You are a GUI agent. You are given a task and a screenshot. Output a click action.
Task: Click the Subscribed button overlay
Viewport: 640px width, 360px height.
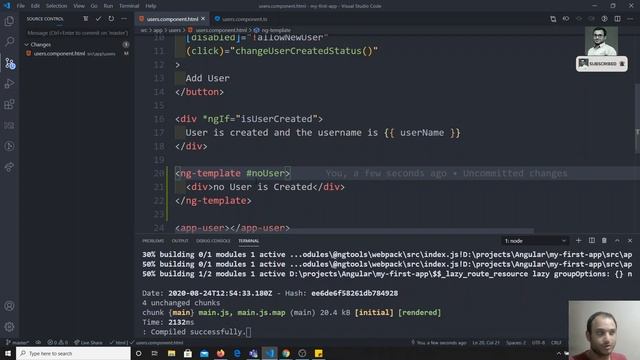click(x=602, y=64)
